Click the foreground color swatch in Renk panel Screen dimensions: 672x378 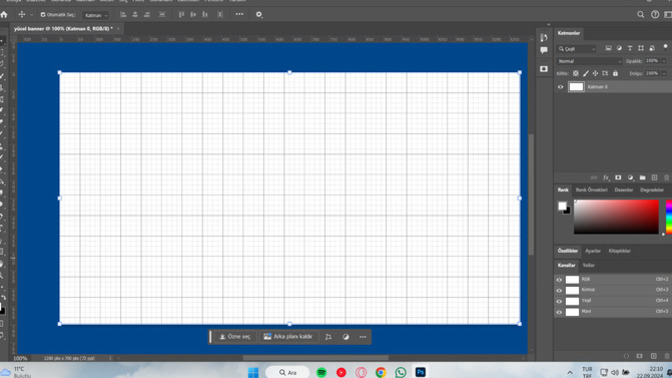pos(562,206)
